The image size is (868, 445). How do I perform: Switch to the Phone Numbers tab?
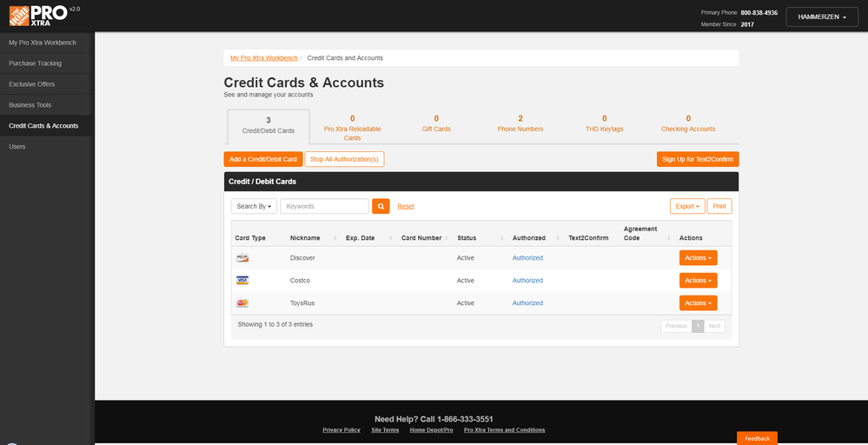(x=520, y=124)
